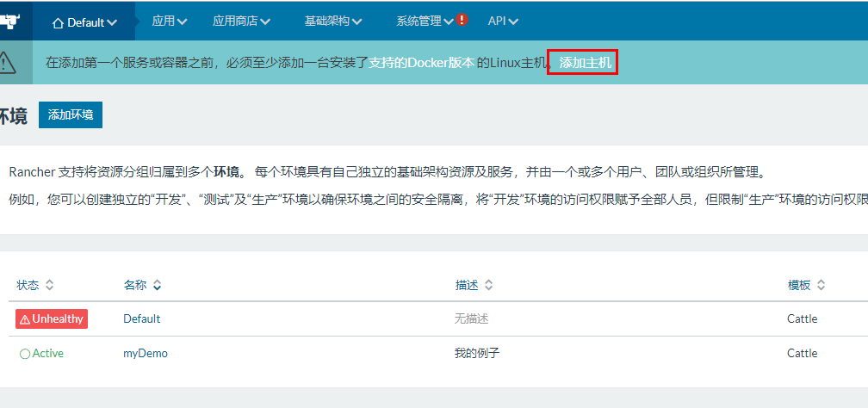Click Cattle template in myDemo row

803,353
